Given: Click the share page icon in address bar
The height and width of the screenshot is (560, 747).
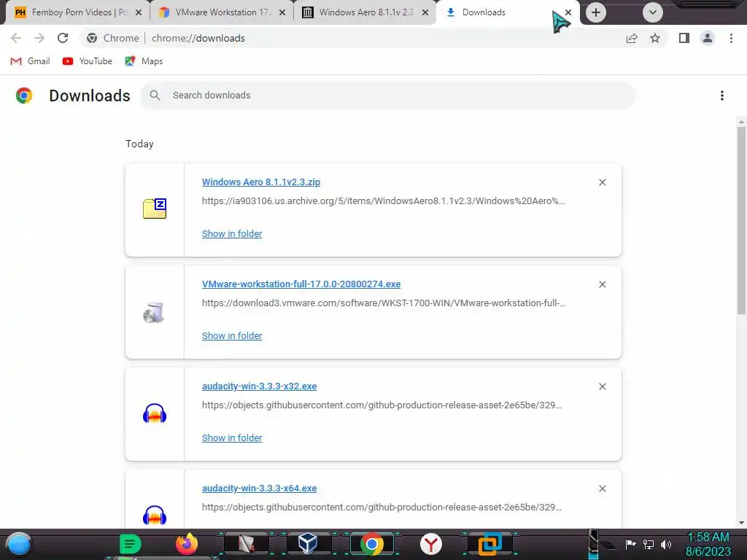Looking at the screenshot, I should (632, 38).
